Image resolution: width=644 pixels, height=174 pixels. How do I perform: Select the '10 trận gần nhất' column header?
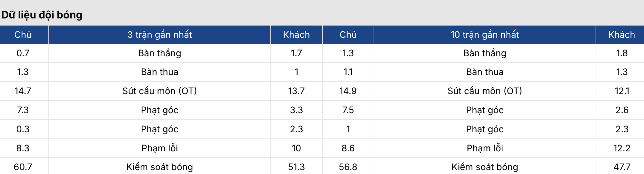coord(485,35)
